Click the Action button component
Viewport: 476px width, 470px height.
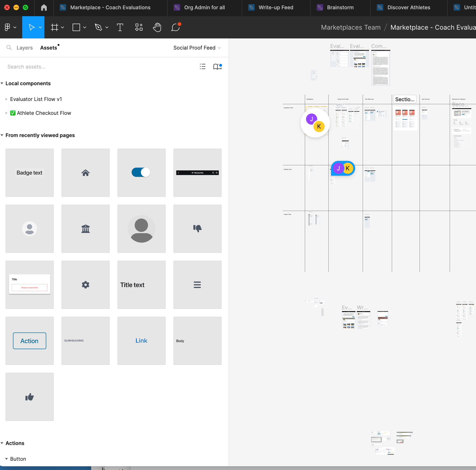(x=30, y=341)
